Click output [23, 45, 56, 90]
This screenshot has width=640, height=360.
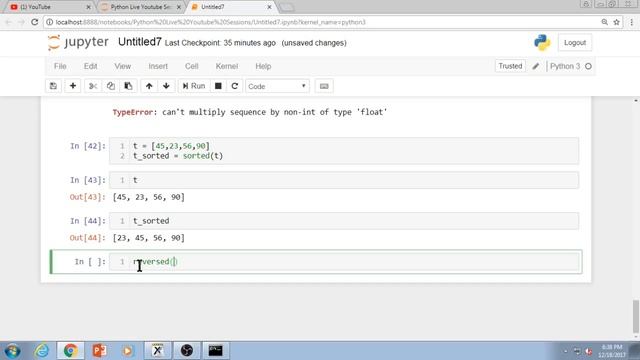[x=149, y=238]
